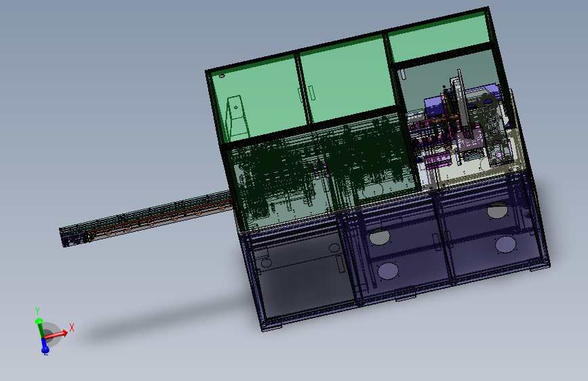Click the blue Z axis of the triad
Screen dimensions: 588x381
pyautogui.click(x=45, y=345)
